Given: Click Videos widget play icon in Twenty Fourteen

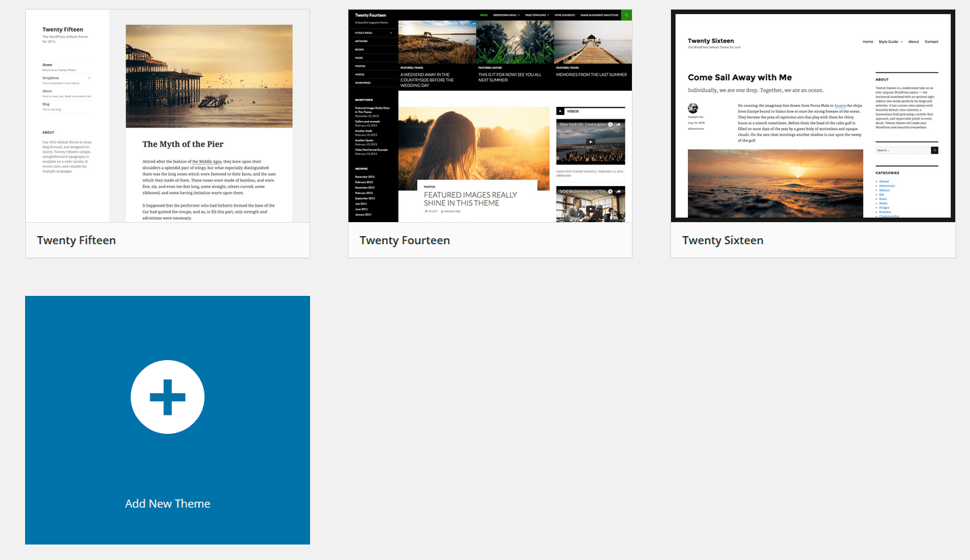Looking at the screenshot, I should tap(561, 111).
